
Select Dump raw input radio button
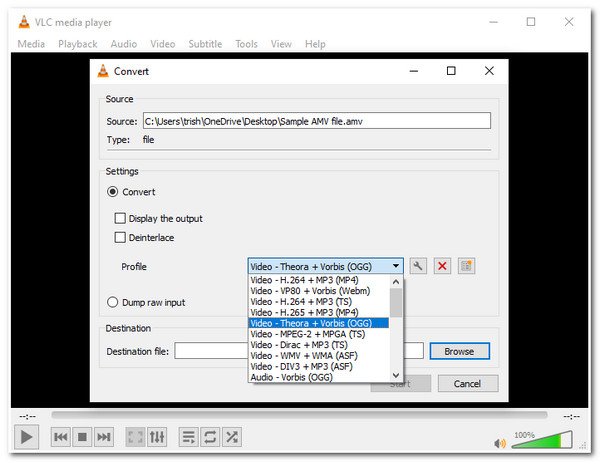coord(112,302)
